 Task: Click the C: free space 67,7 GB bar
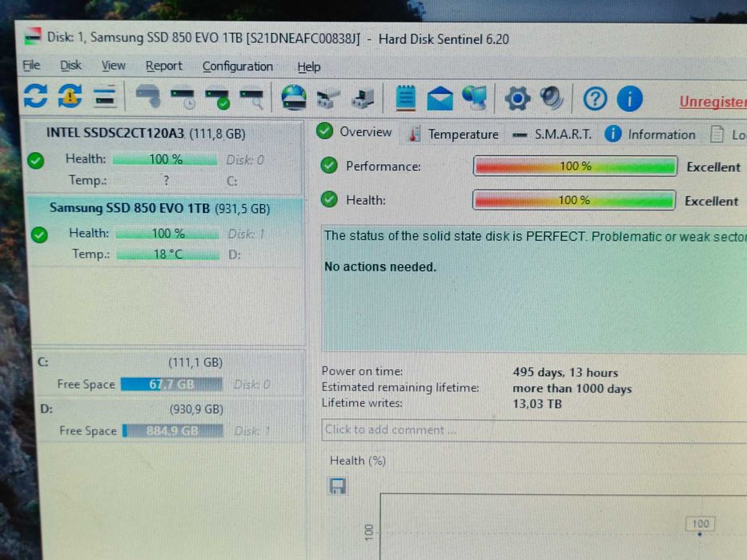coord(171,384)
